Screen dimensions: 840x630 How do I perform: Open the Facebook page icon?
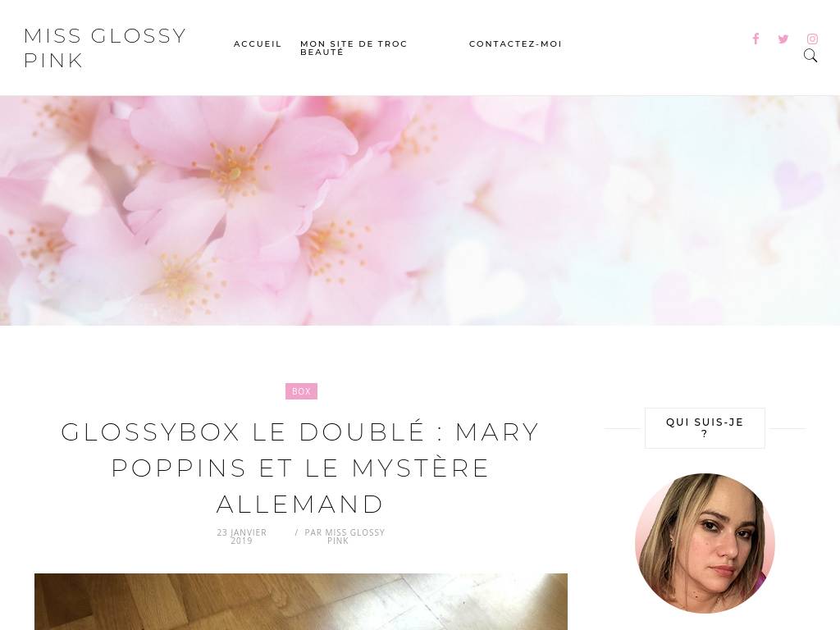point(756,39)
